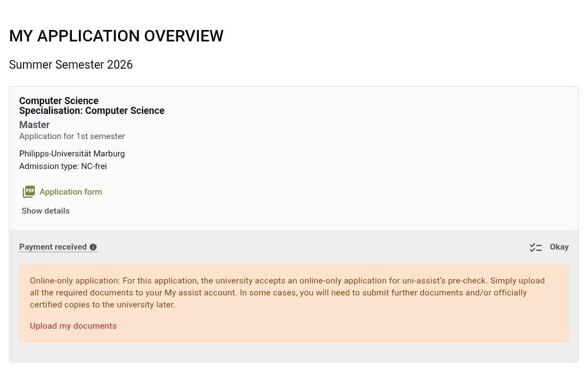Select the checklist icon next to Okay
The width and height of the screenshot is (588, 369).
coord(536,247)
